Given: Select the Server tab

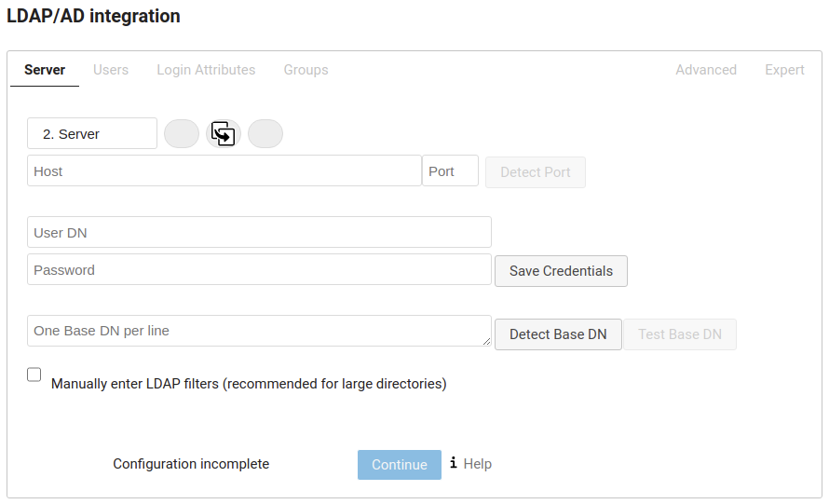Looking at the screenshot, I should [45, 70].
